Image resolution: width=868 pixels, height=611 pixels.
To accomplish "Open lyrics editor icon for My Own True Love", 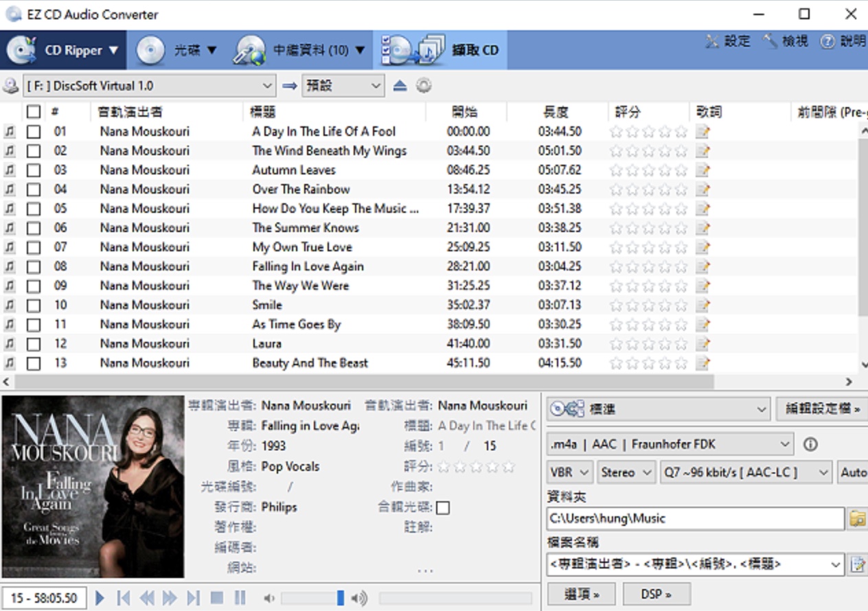I will pos(702,247).
